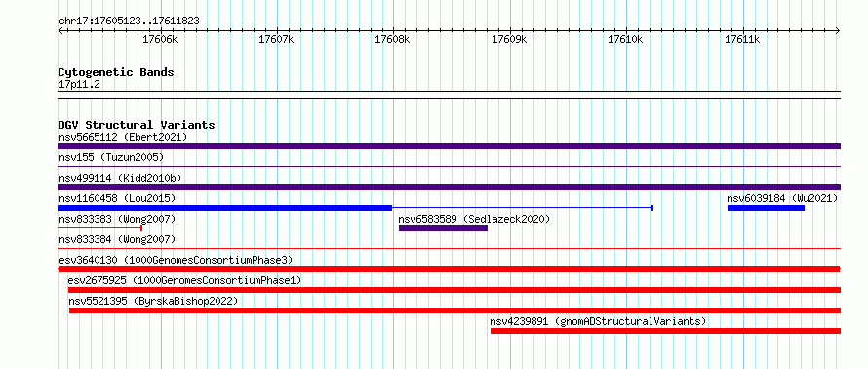This screenshot has width=868, height=369.
Task: Click the nsv6039184 (Wu2021) blue bar
Action: (766, 208)
